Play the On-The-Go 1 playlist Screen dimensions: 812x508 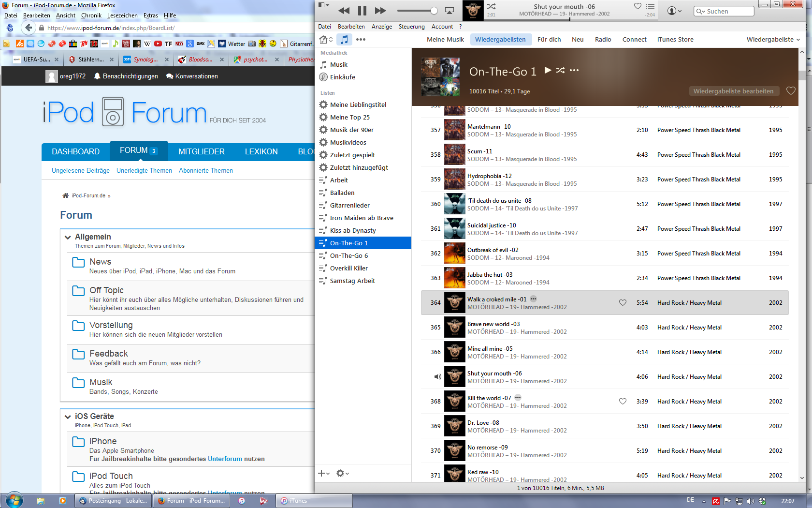point(548,70)
